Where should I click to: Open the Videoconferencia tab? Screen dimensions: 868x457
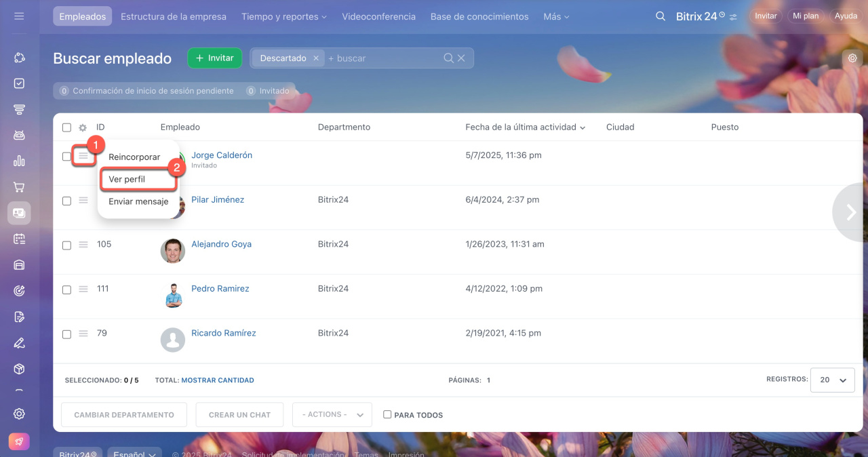coord(378,16)
